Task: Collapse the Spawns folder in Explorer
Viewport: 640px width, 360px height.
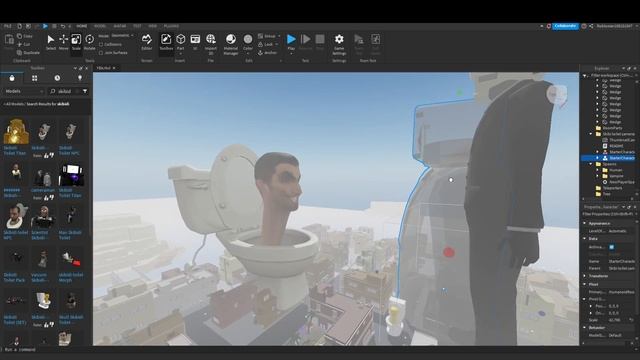Action: [591, 164]
